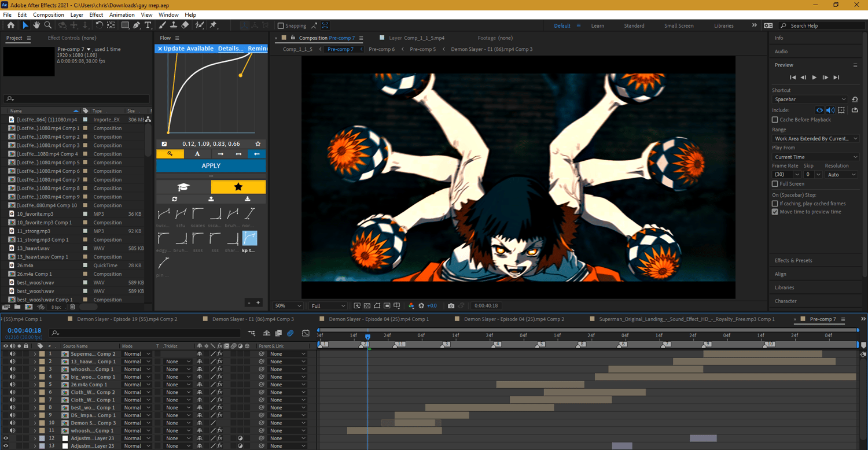Click the project bit depth 8 bpc button
This screenshot has width=868, height=450.
click(56, 307)
